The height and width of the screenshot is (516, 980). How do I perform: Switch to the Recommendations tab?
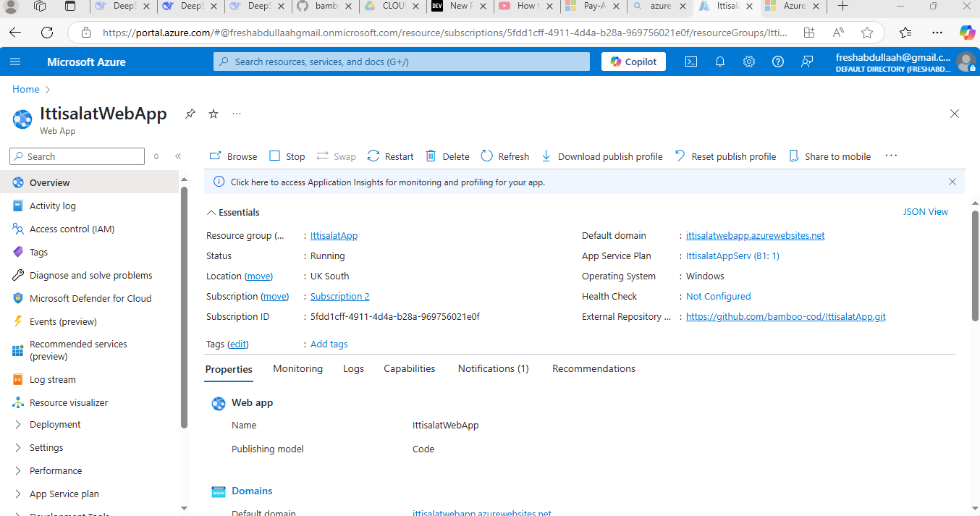594,369
